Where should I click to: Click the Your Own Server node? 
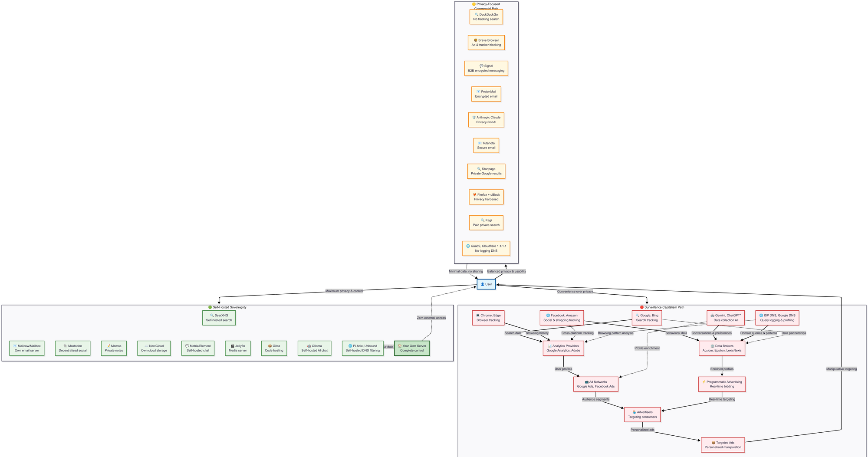click(x=412, y=348)
